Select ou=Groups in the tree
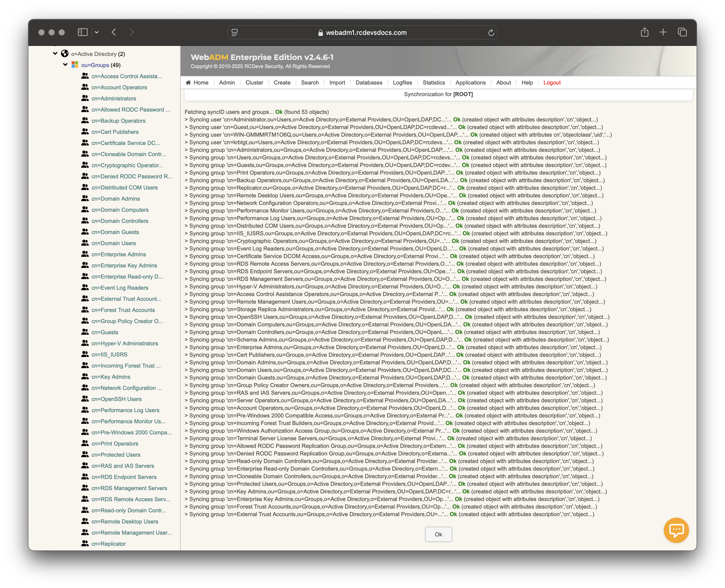The width and height of the screenshot is (725, 588). (95, 65)
